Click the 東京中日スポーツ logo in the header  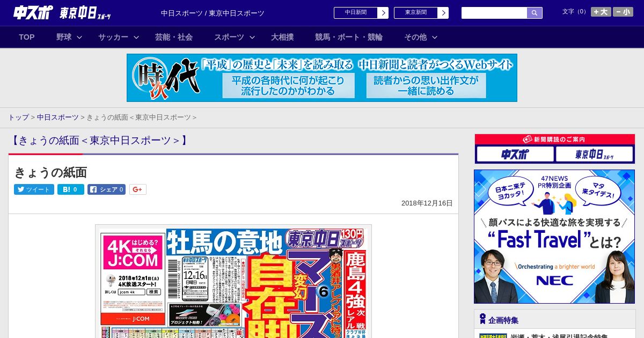point(85,13)
